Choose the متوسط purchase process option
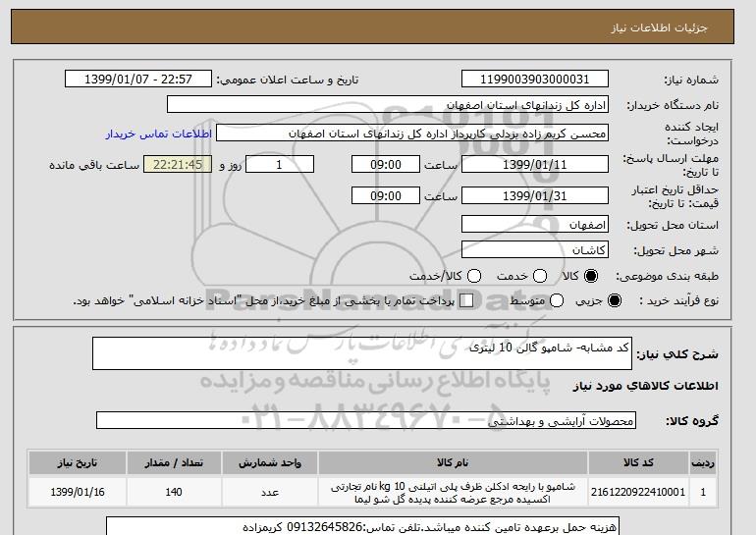This screenshot has width=756, height=535. (x=557, y=300)
